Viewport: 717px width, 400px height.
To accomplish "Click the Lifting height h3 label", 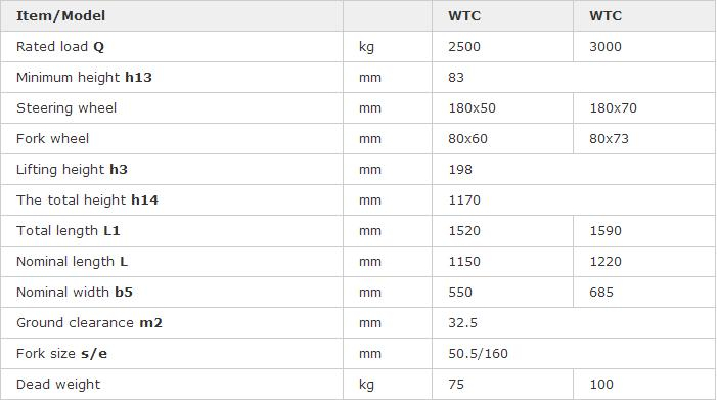I will tap(72, 170).
